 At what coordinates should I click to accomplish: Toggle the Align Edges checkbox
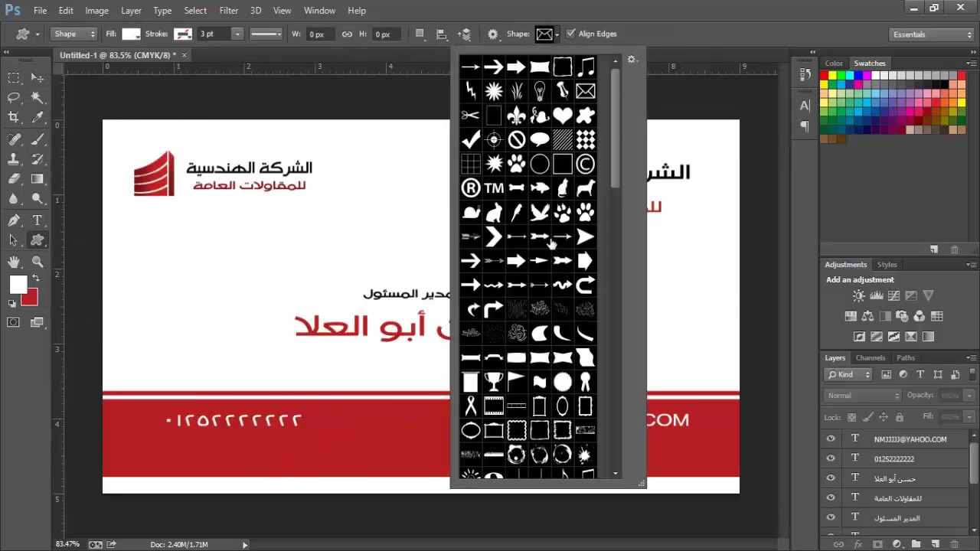[x=570, y=34]
